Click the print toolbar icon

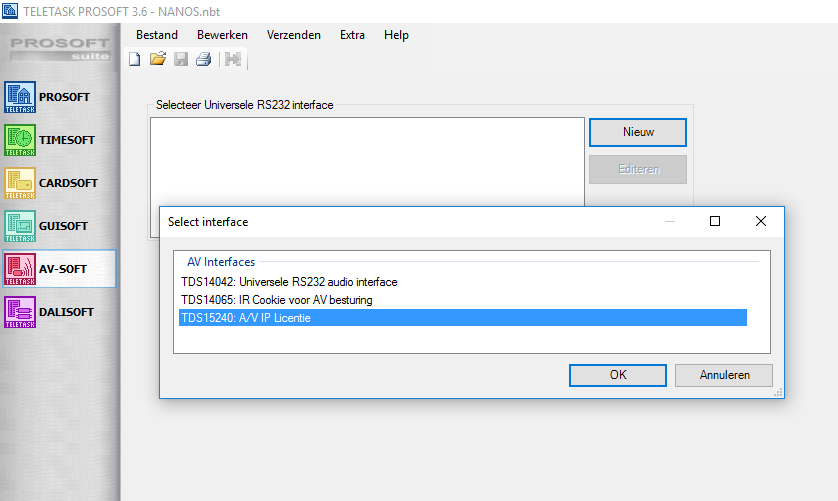[x=203, y=60]
